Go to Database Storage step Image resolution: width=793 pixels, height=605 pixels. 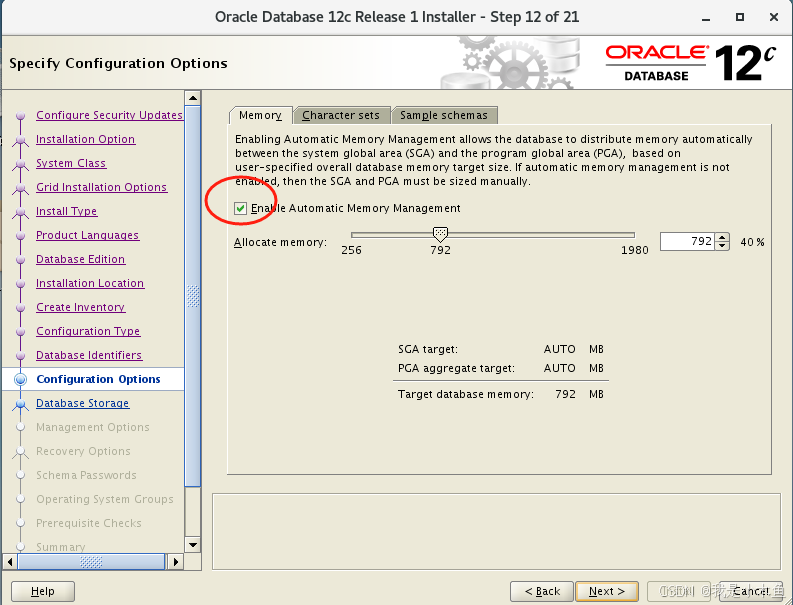82,403
